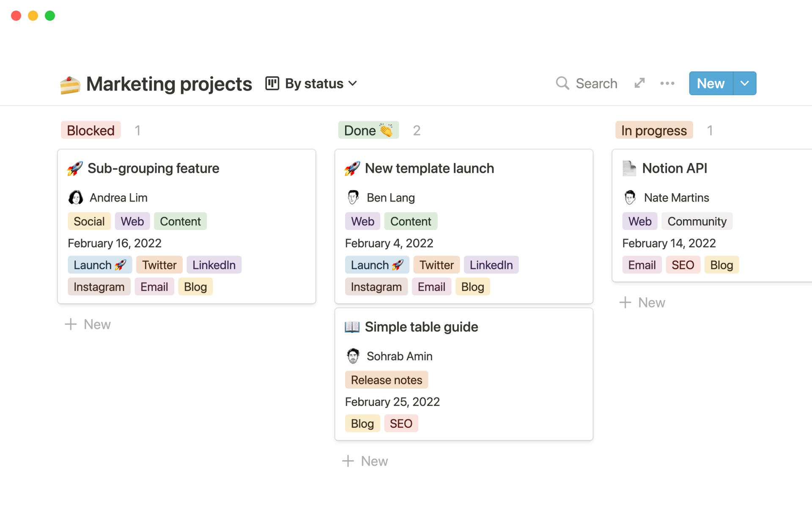
Task: Click Andrea Lim's avatar
Action: (76, 197)
